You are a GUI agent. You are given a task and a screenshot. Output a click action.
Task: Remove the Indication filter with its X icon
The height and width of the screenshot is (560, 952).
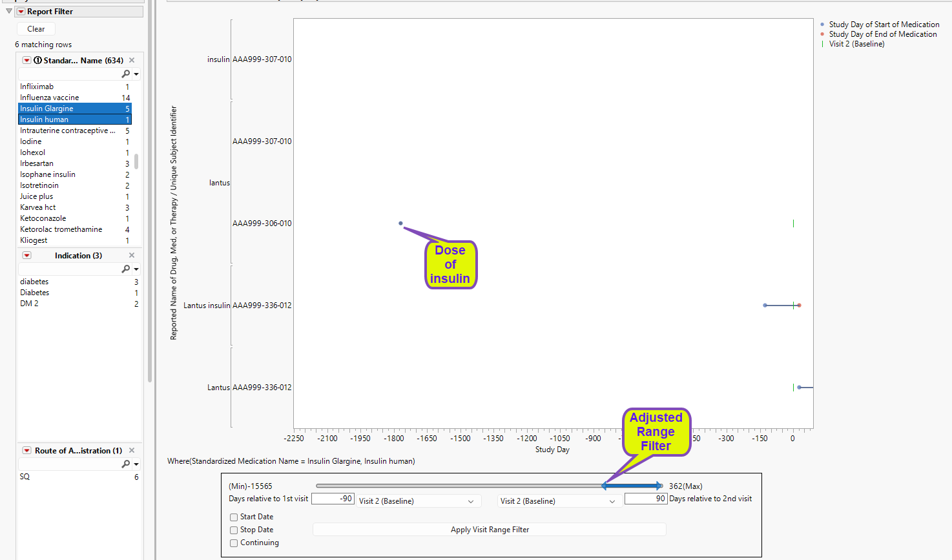[132, 255]
